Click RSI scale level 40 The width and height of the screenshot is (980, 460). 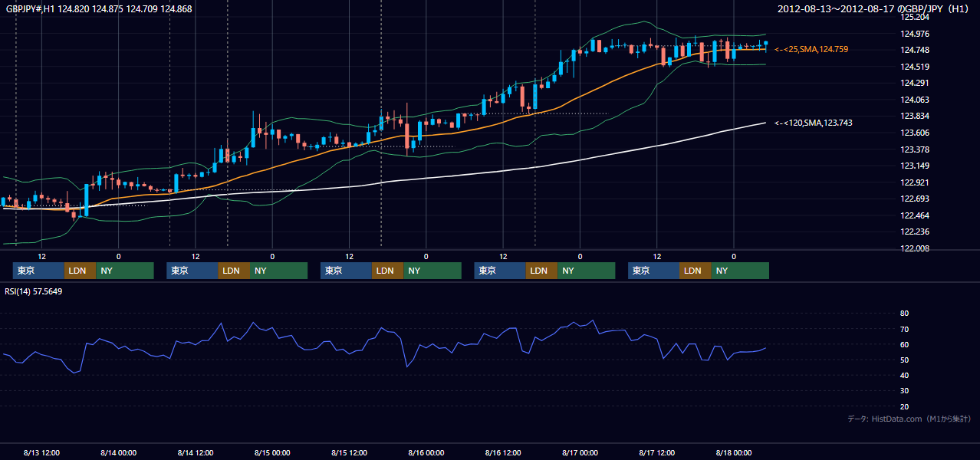tap(904, 375)
